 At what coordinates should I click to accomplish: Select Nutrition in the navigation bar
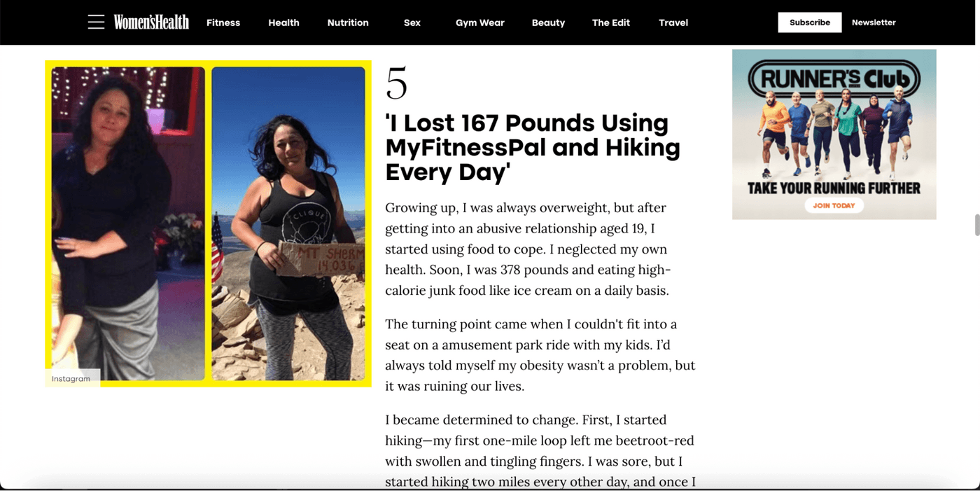click(348, 22)
